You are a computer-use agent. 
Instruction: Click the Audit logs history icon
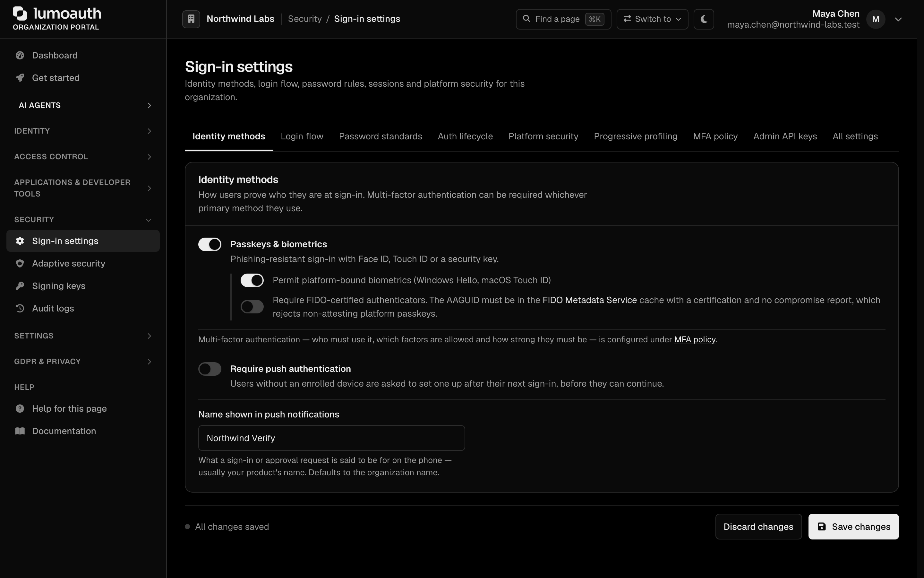tap(20, 308)
